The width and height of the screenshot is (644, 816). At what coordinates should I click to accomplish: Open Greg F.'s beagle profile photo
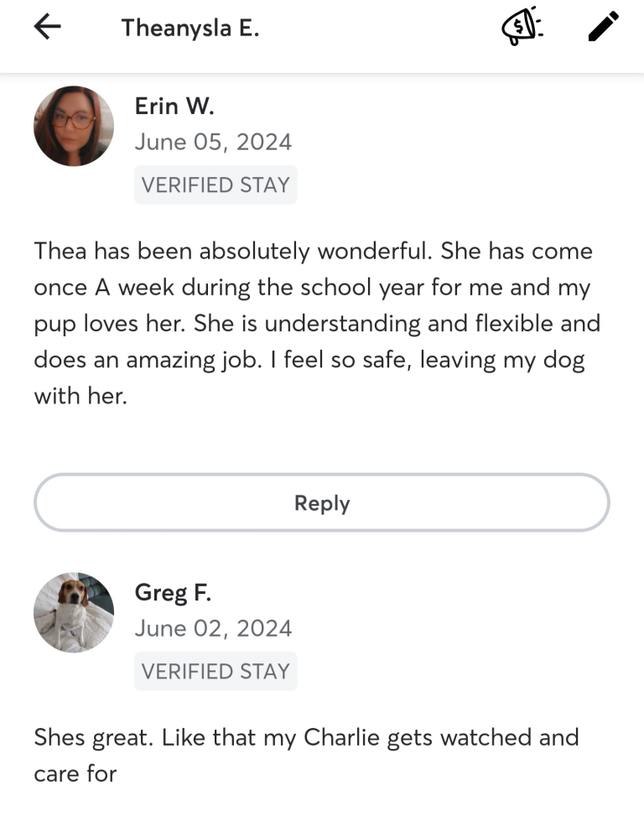[74, 612]
